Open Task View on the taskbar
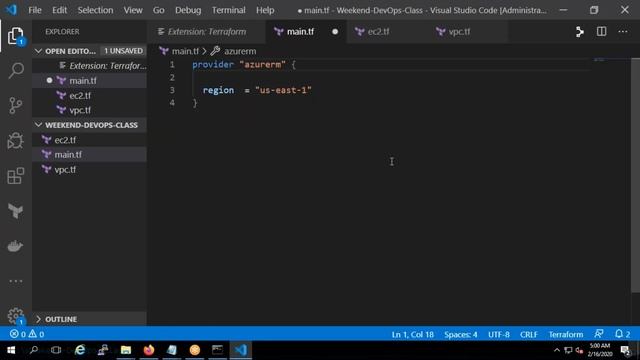Image resolution: width=640 pixels, height=360 pixels. click(x=56, y=350)
